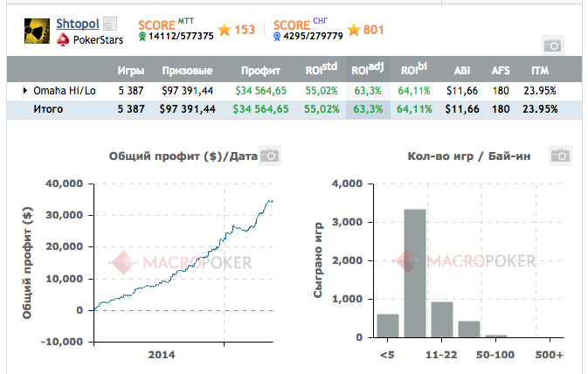Click the copy icon next to Shtopol
Screen dimensions: 588x374
[x=109, y=24]
